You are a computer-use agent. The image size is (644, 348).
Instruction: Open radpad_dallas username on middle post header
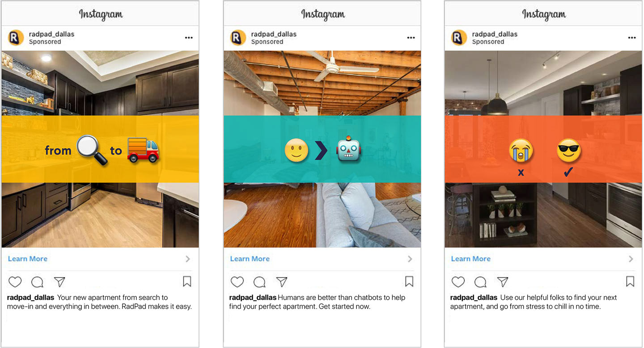pos(274,34)
